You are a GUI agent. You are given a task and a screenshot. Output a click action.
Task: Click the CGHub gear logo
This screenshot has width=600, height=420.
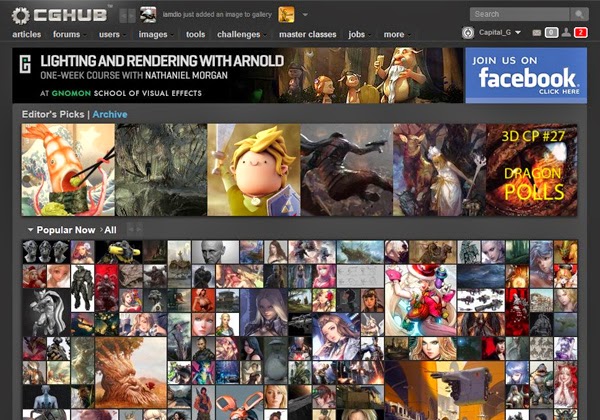point(59,15)
